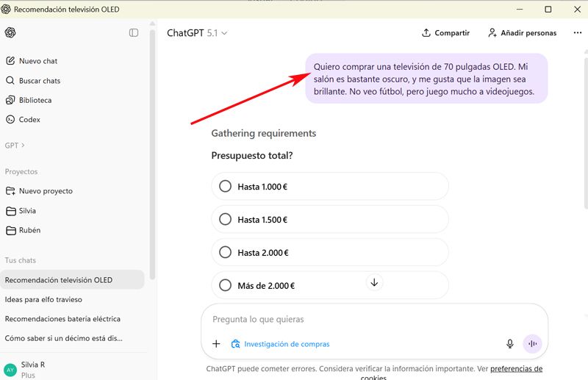588x380 pixels.
Task: Open chat Ideas para elfo travieso
Action: point(43,299)
